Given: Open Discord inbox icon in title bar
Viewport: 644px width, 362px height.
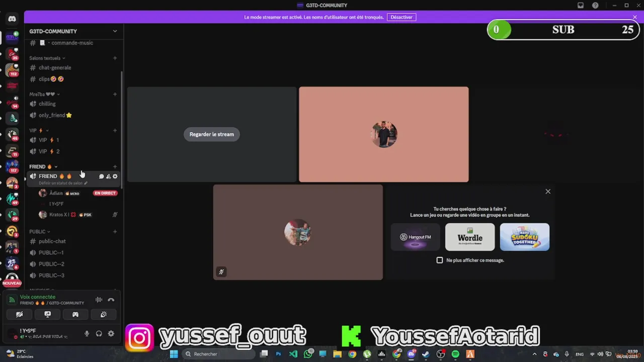Looking at the screenshot, I should (x=581, y=6).
